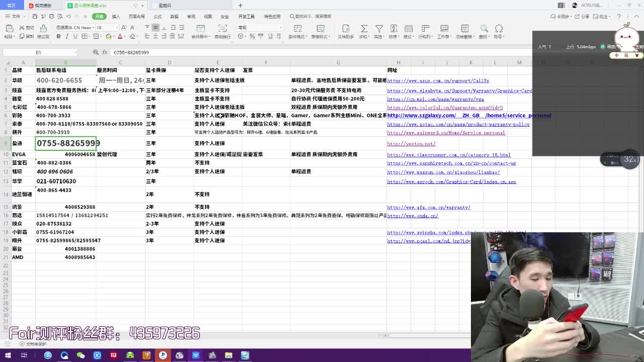644x362 pixels.
Task: Click the fill color bucket icon
Action: [108, 36]
